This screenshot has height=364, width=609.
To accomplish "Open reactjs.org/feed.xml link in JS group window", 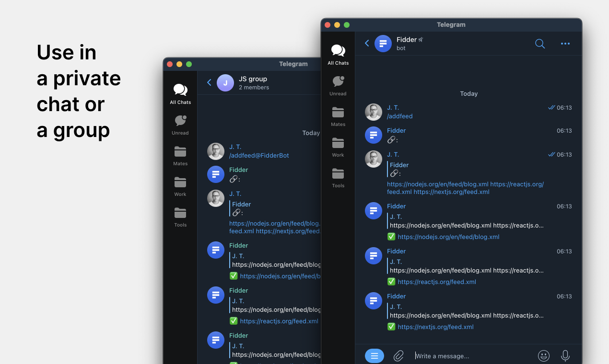I will [279, 321].
